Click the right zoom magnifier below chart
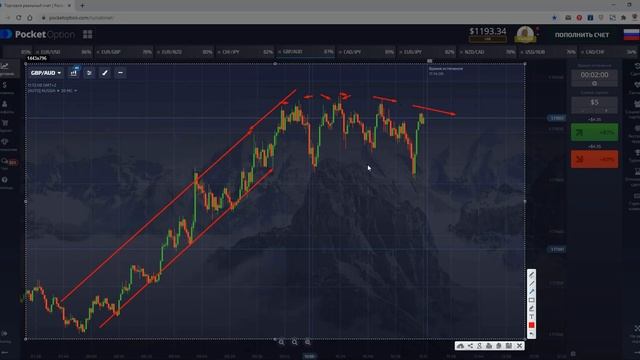This screenshot has height=360, width=640. coord(308,342)
